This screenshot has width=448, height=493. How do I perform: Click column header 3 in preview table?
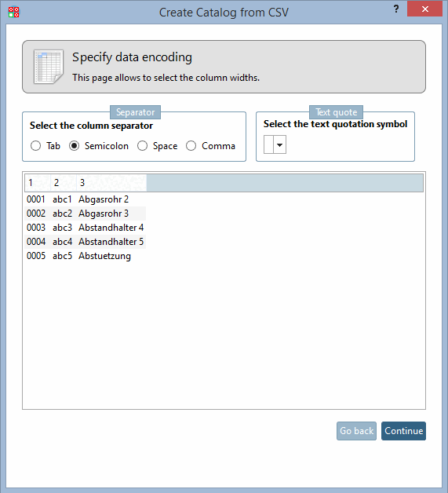tap(111, 183)
